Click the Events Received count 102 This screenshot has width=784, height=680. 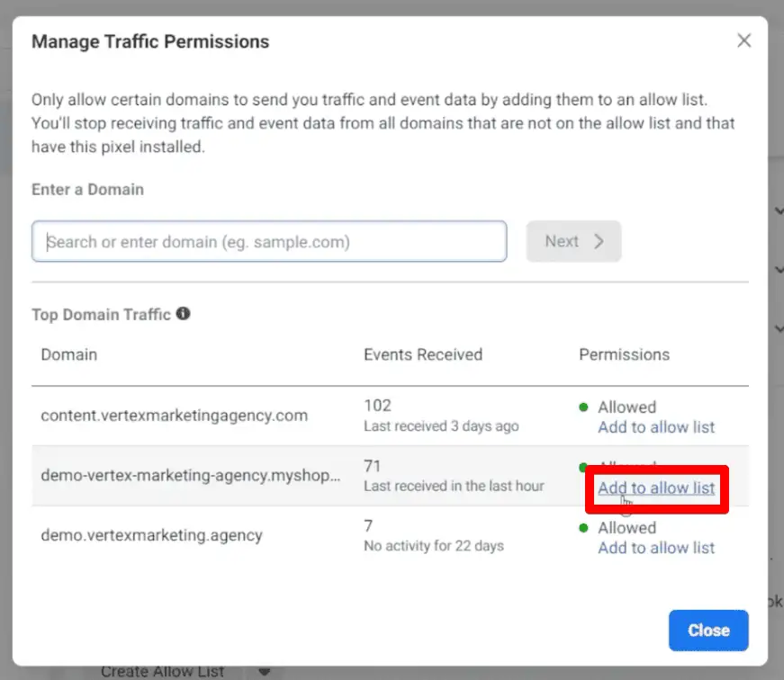tap(377, 405)
